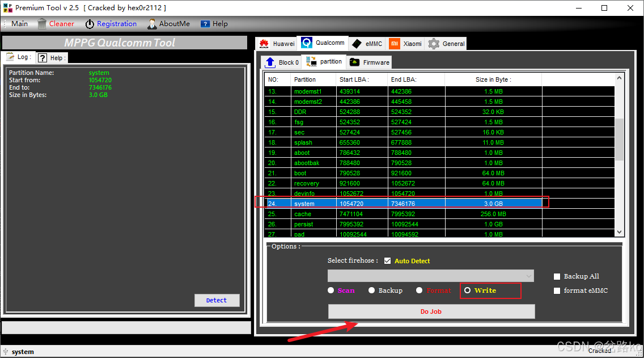Screen dimensions: 644x358
Task: Click the Start LBA column header
Action: 362,80
